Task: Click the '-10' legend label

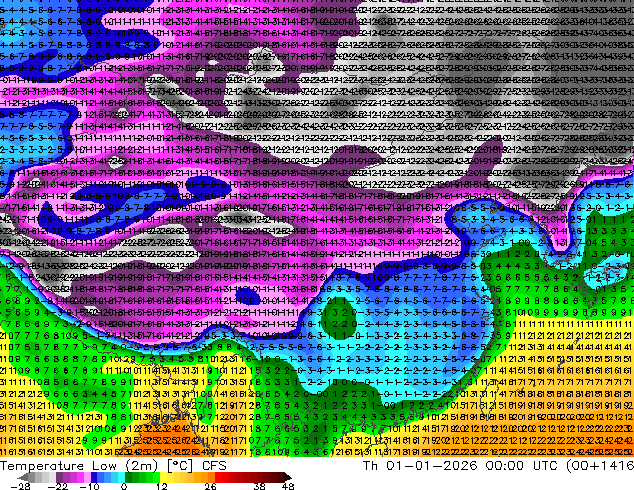Action: tap(90, 486)
